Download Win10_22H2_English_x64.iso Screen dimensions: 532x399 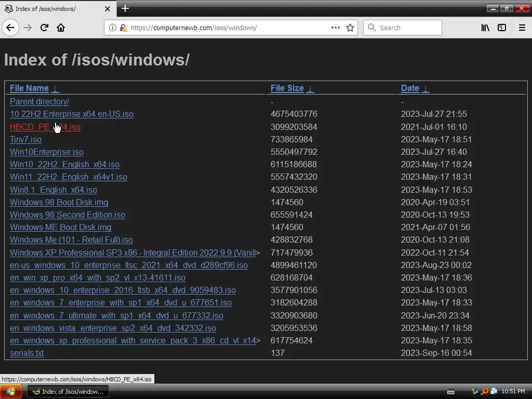pyautogui.click(x=64, y=165)
